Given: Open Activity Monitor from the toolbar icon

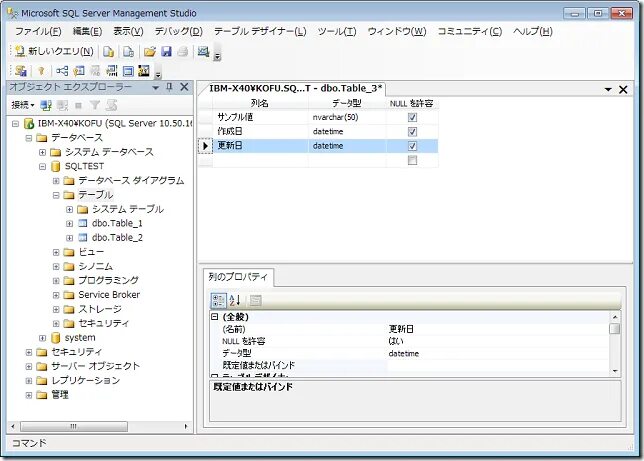Looking at the screenshot, I should 203,51.
